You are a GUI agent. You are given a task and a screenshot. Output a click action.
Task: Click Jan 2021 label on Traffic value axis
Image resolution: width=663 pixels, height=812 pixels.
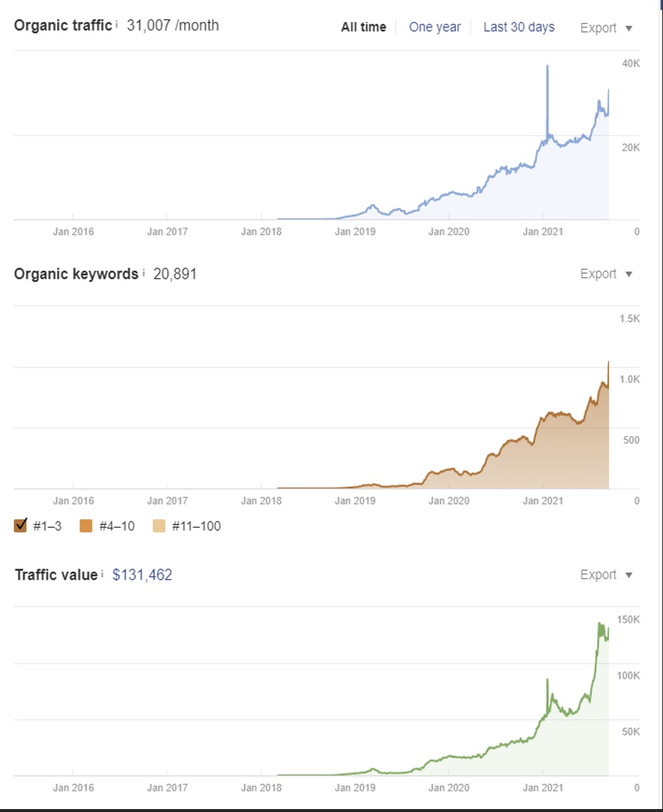click(x=543, y=788)
